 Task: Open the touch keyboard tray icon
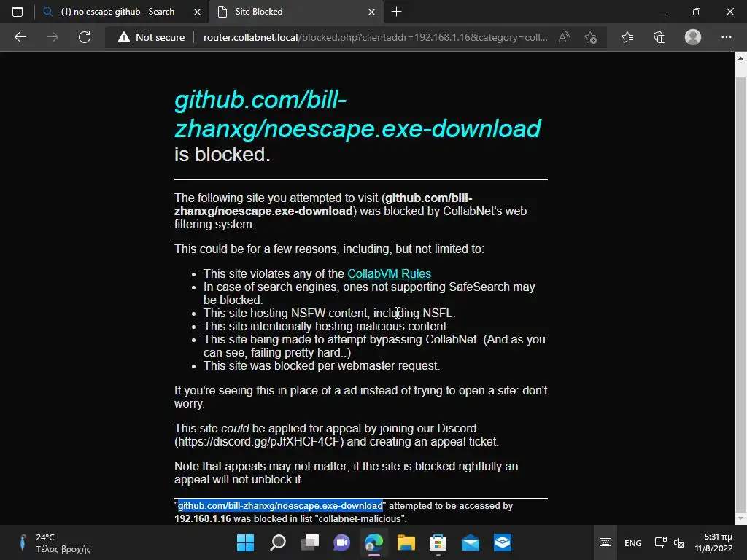click(x=605, y=542)
